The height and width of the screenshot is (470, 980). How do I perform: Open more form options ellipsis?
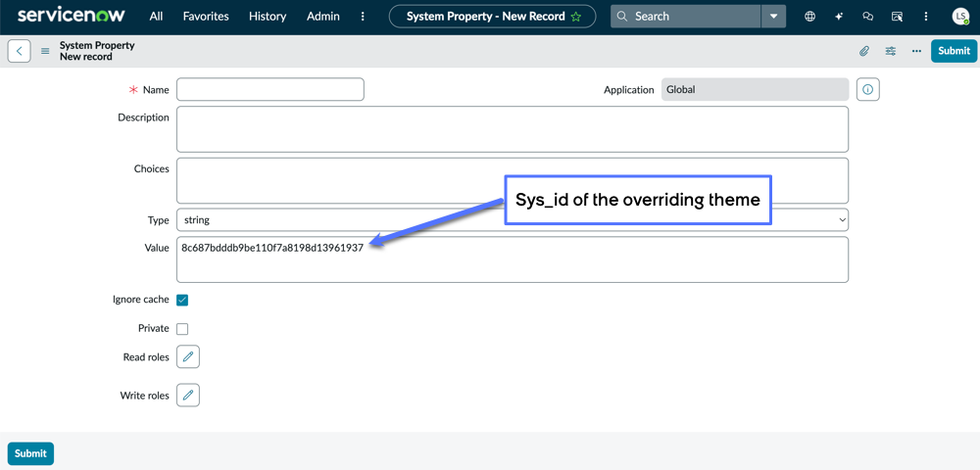[x=916, y=51]
